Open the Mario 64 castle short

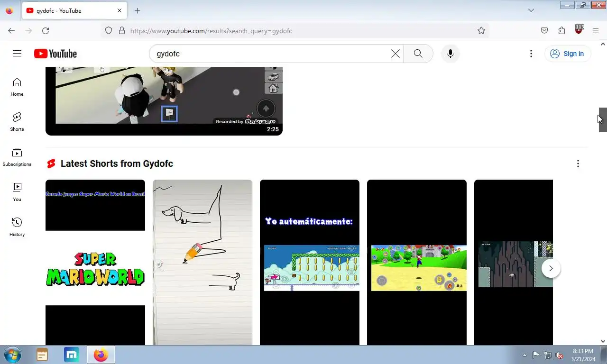417,262
